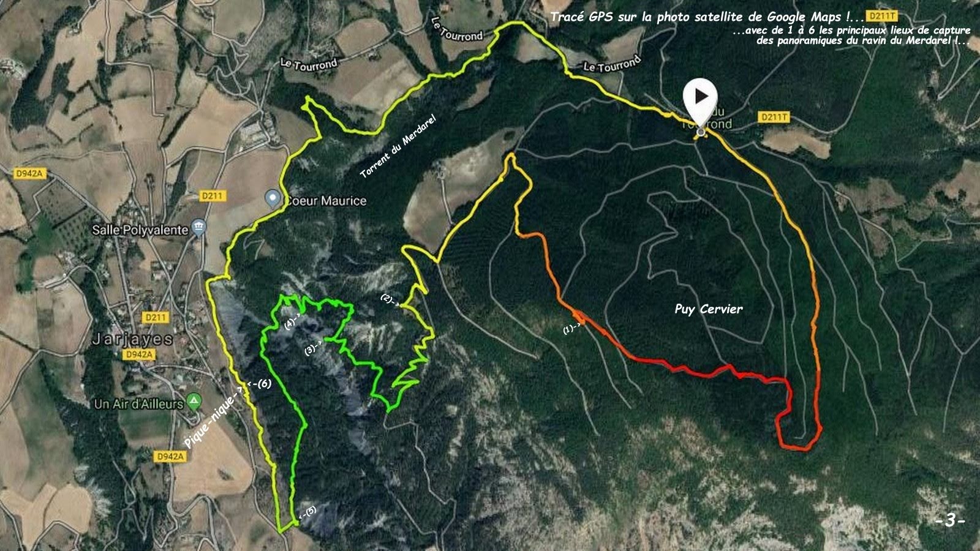
Task: Select the D942A road badge at left edge
Action: [x=29, y=174]
